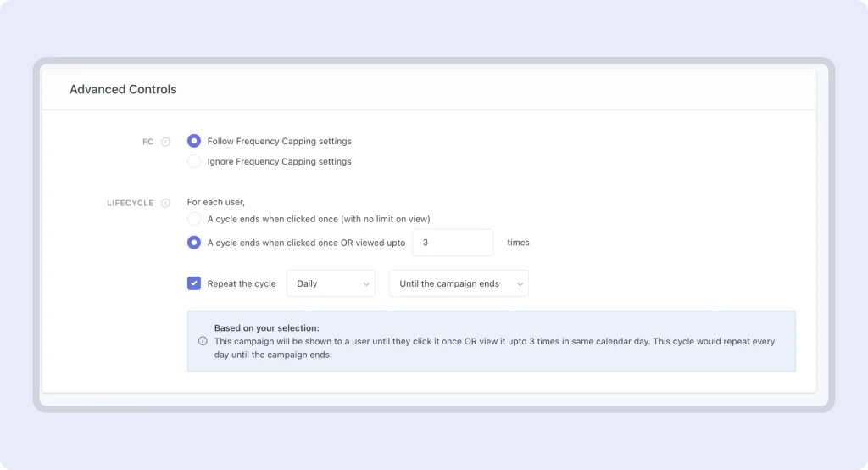Select 'Follow Frequency Capping settings' radio option

(x=194, y=141)
